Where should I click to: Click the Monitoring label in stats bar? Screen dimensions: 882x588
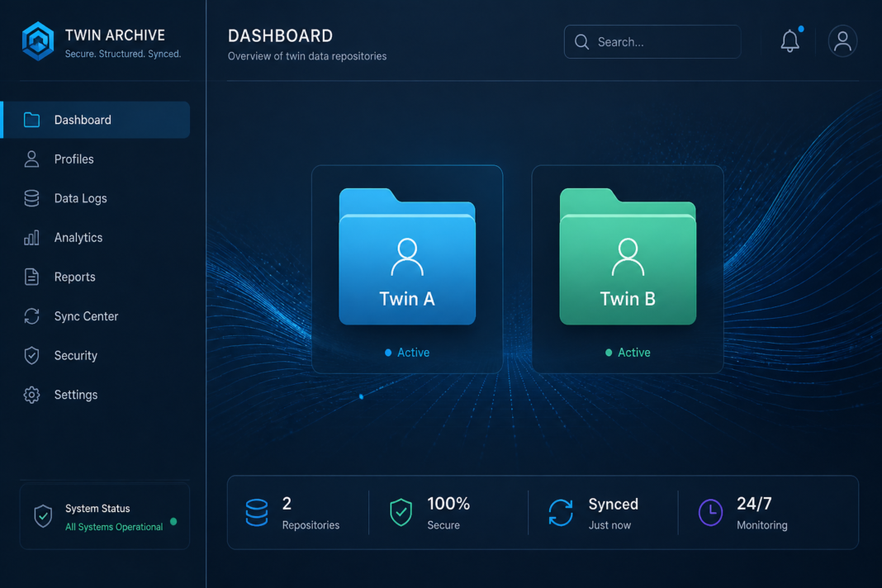pyautogui.click(x=762, y=525)
